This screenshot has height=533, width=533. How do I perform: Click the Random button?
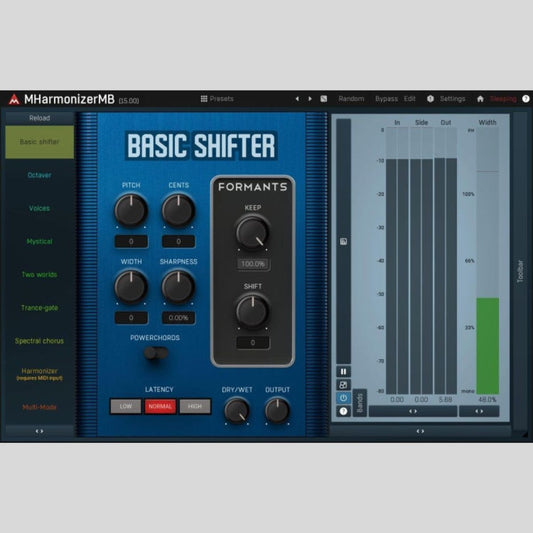pos(351,99)
